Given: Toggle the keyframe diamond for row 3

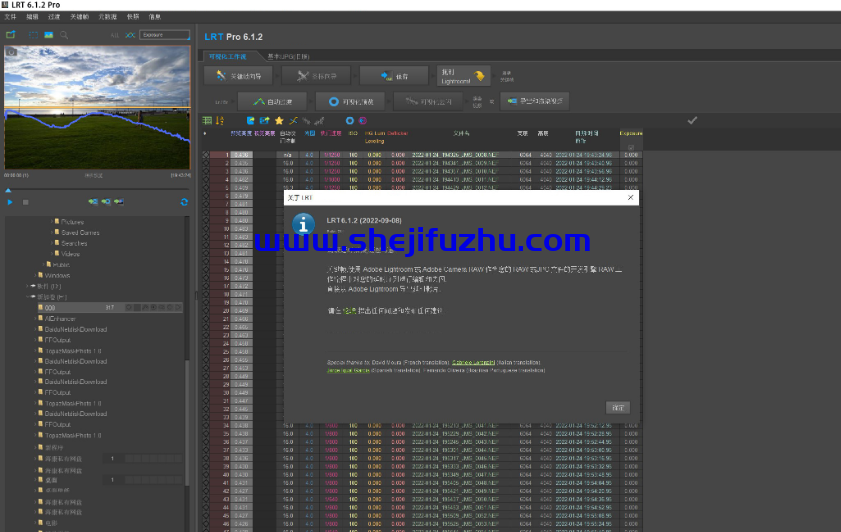Looking at the screenshot, I should [206, 172].
